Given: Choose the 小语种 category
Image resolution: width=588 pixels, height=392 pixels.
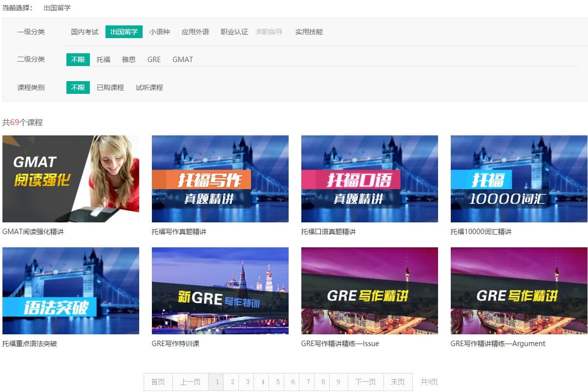Looking at the screenshot, I should pos(160,32).
